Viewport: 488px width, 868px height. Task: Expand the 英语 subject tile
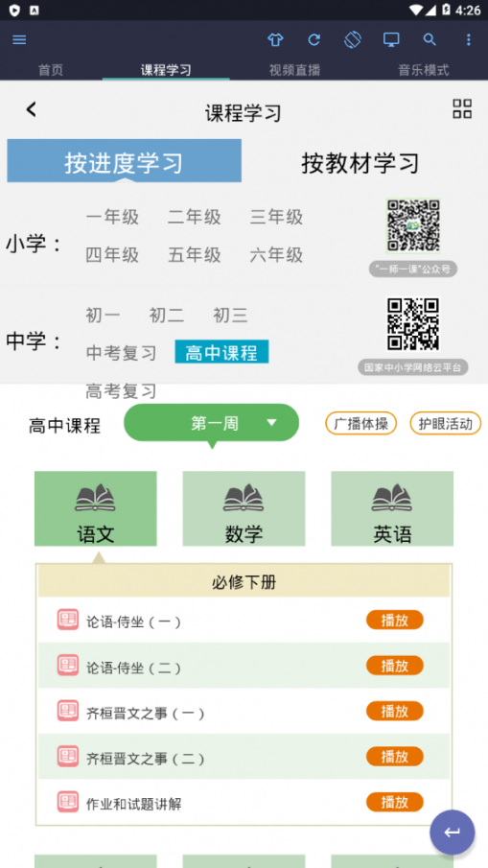392,508
